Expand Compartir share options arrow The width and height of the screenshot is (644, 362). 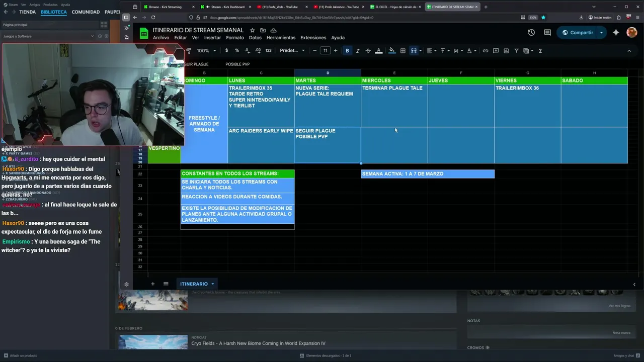[601, 33]
